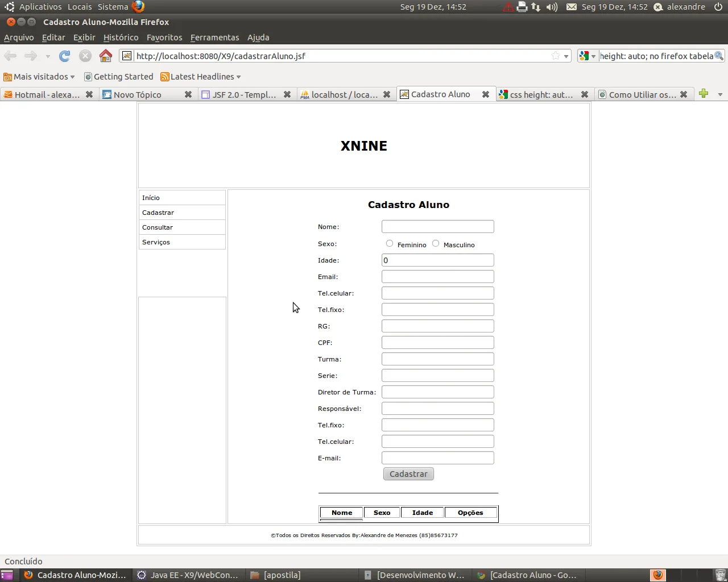Switch to Java EE window in taskbar
The image size is (728, 582).
tap(188, 575)
